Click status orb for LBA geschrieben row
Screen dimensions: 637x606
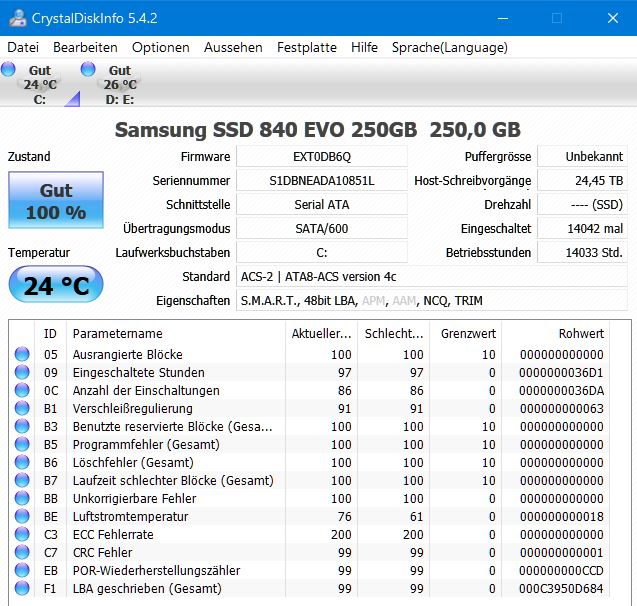(x=22, y=588)
